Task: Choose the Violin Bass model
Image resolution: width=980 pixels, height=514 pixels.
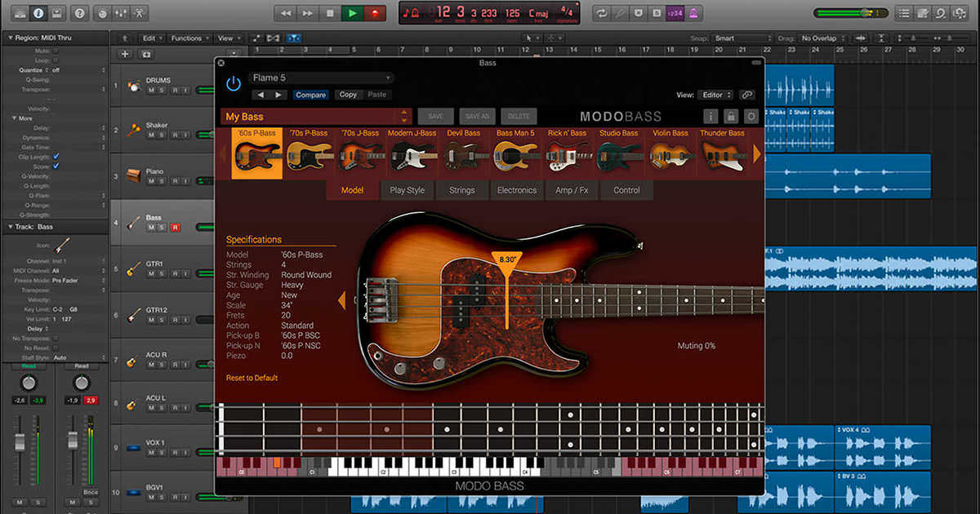Action: [670, 153]
